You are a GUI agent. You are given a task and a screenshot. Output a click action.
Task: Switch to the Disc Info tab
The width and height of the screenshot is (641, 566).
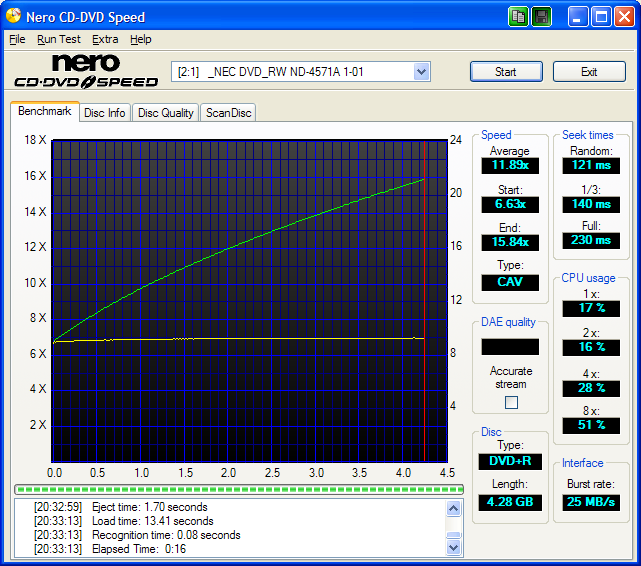[105, 113]
